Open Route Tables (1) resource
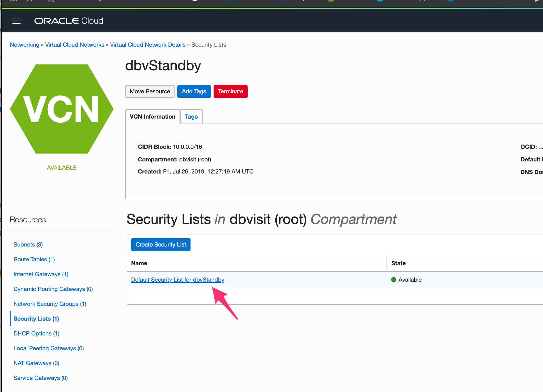Image resolution: width=543 pixels, height=392 pixels. [x=34, y=259]
